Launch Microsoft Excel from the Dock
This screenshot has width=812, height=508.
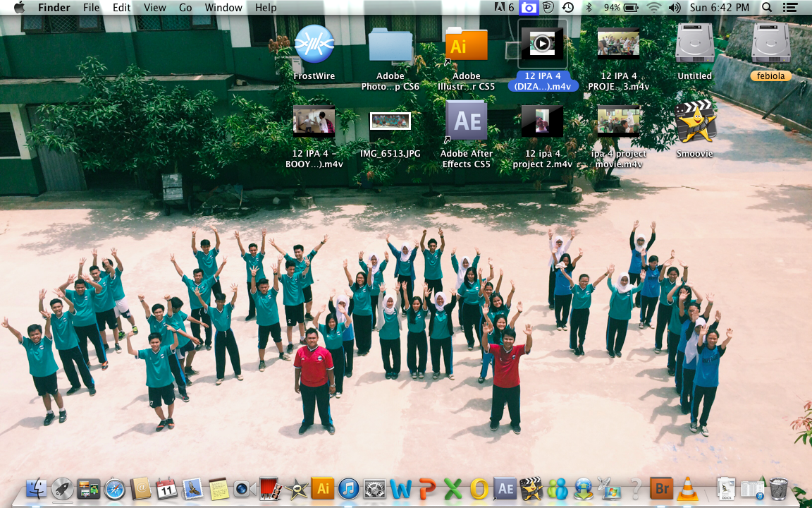[453, 489]
